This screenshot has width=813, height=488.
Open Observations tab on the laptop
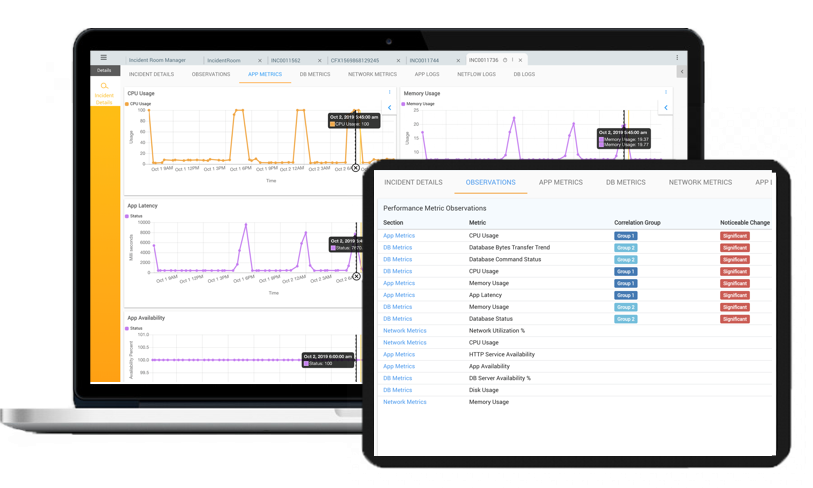211,74
